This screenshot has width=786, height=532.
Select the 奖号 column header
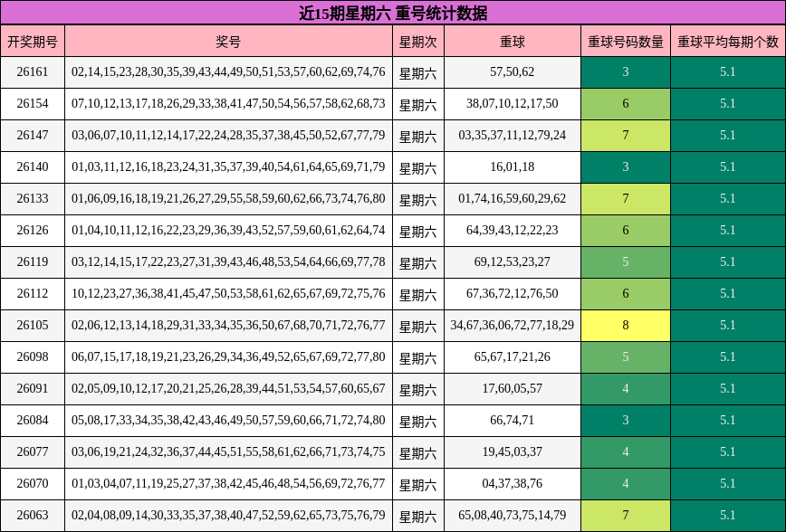point(228,42)
